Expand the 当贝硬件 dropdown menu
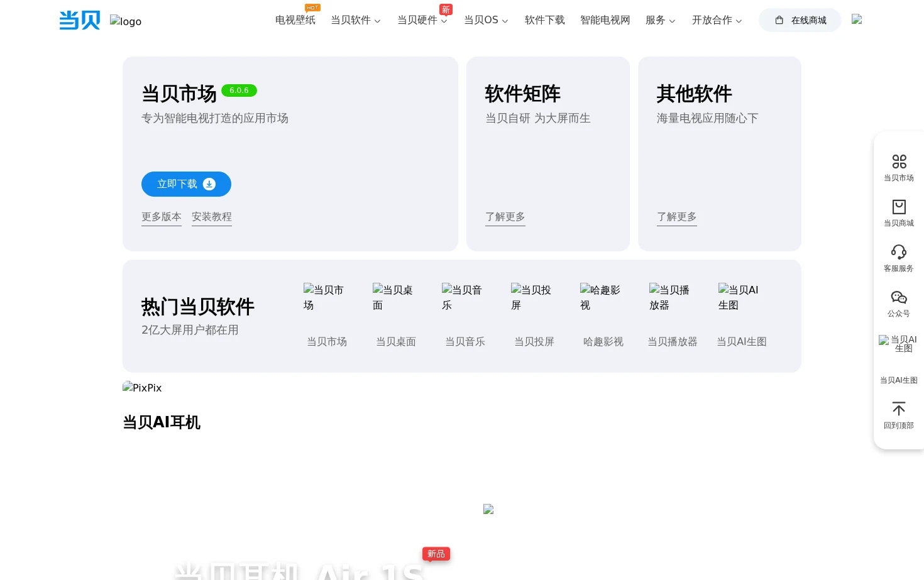 point(422,20)
